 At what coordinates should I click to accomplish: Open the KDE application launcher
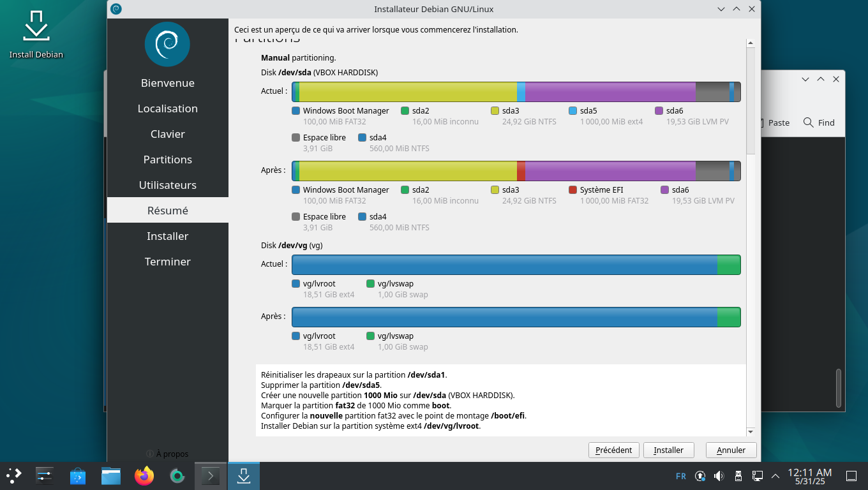14,475
